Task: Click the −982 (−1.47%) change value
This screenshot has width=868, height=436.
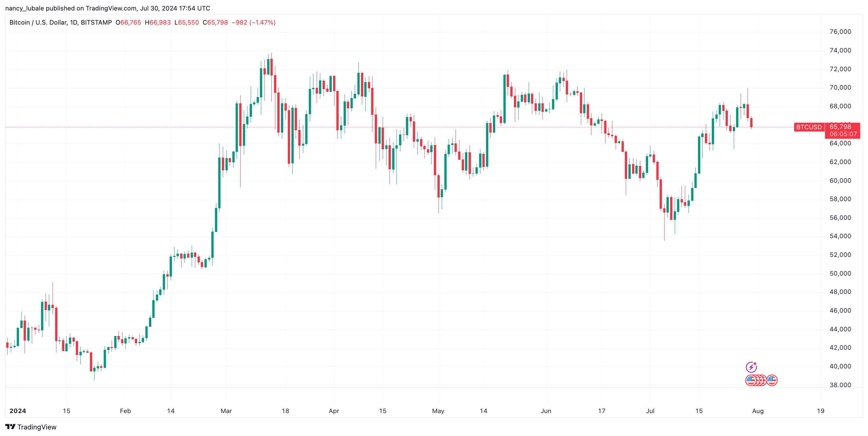Action: coord(254,23)
